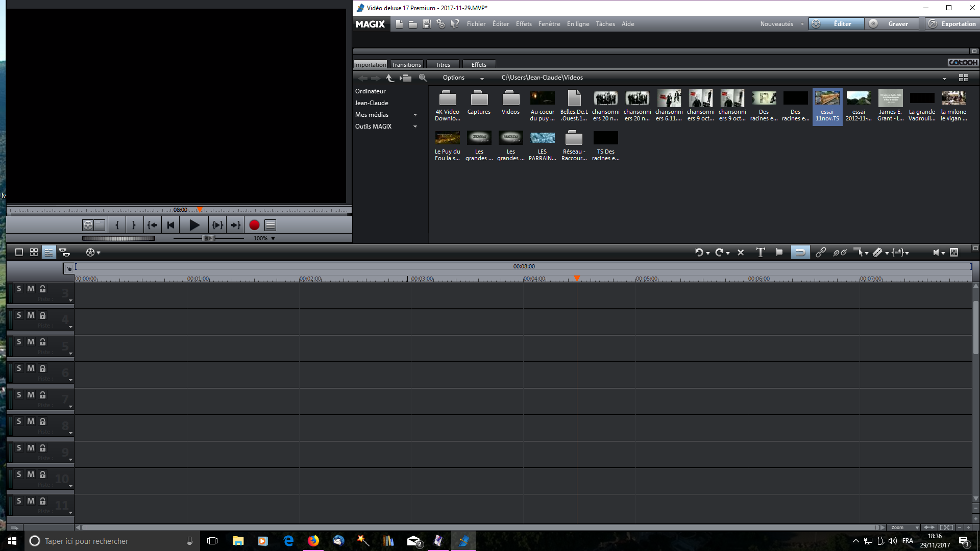980x551 pixels.
Task: Go to beginning of movie
Action: click(x=170, y=225)
